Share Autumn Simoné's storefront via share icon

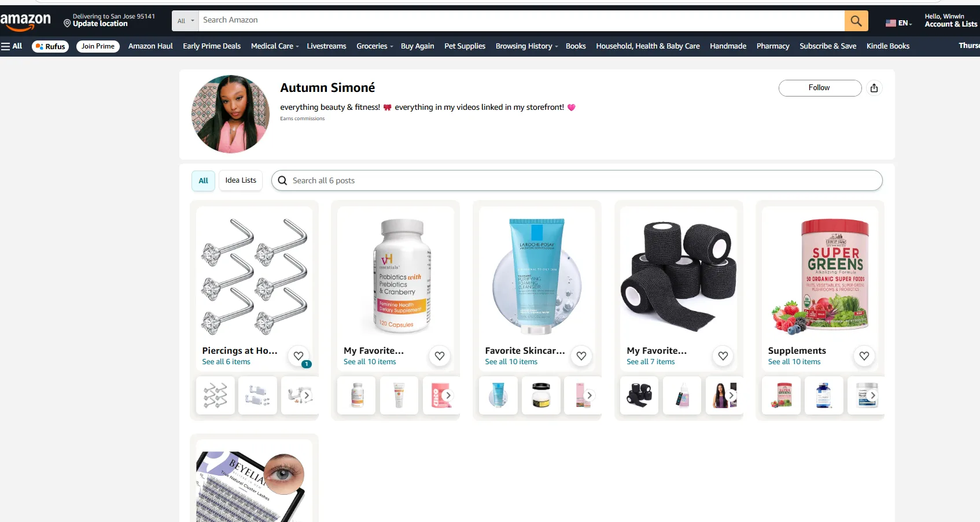pyautogui.click(x=874, y=88)
